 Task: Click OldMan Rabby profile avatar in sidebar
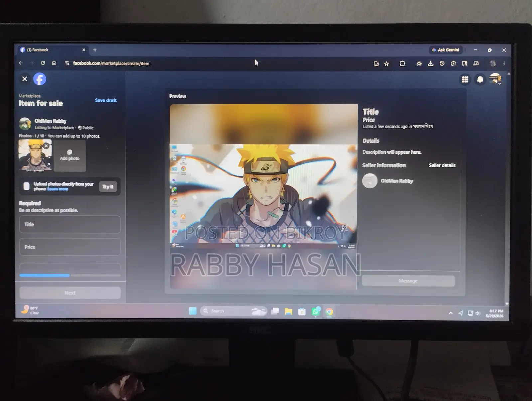[x=25, y=124]
